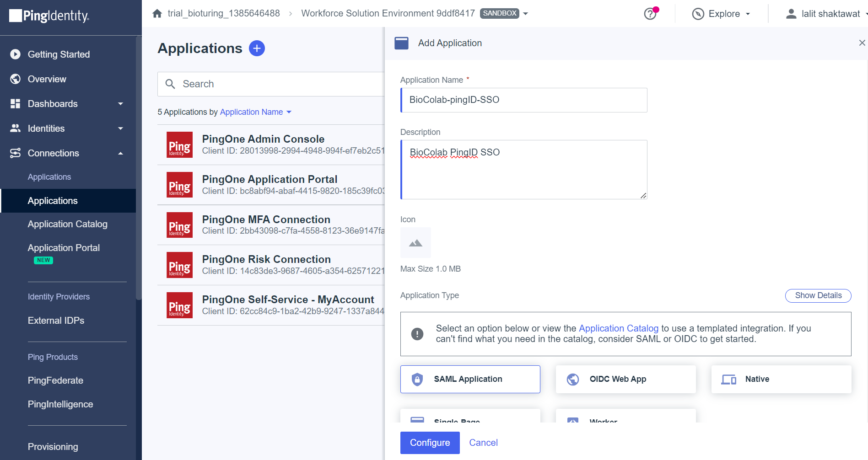Screen dimensions: 868x460
Task: Click the Search applications field
Action: [271, 84]
